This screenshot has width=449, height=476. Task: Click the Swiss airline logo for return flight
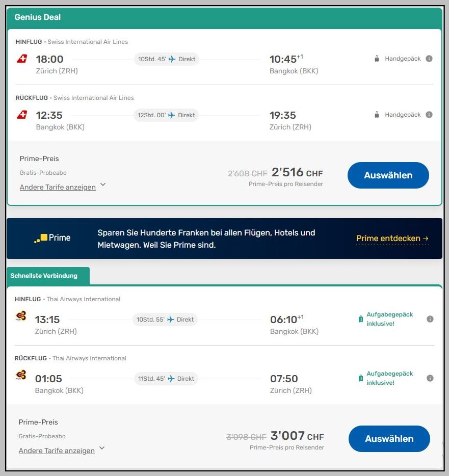point(21,115)
